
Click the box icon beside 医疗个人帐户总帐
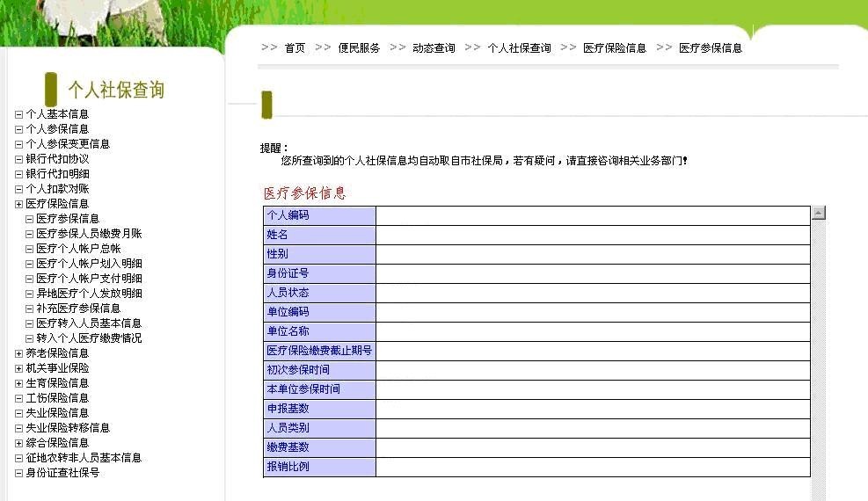[x=30, y=249]
